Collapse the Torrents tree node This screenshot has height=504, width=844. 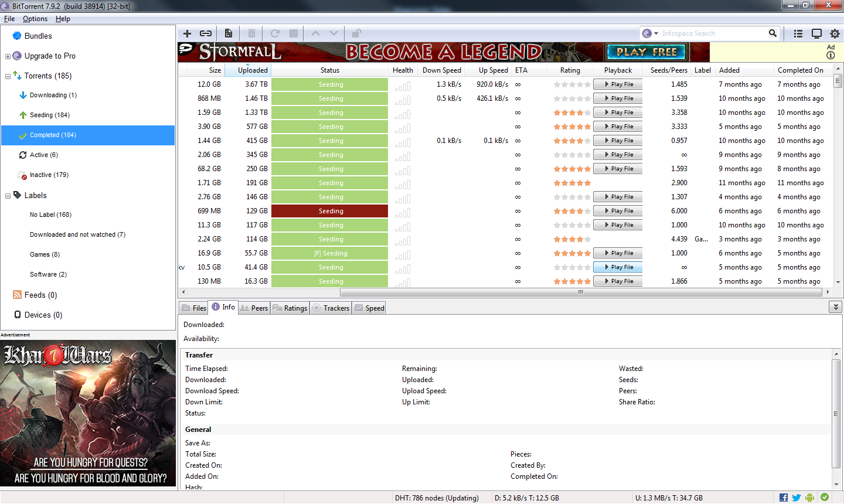(x=8, y=76)
